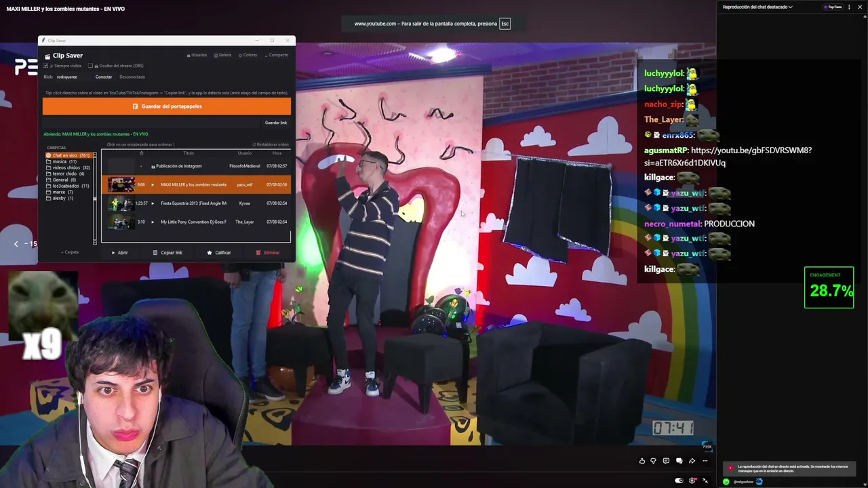Screen dimensions: 868x488
Task: Select the 'terror chido' folder
Action: [x=65, y=174]
